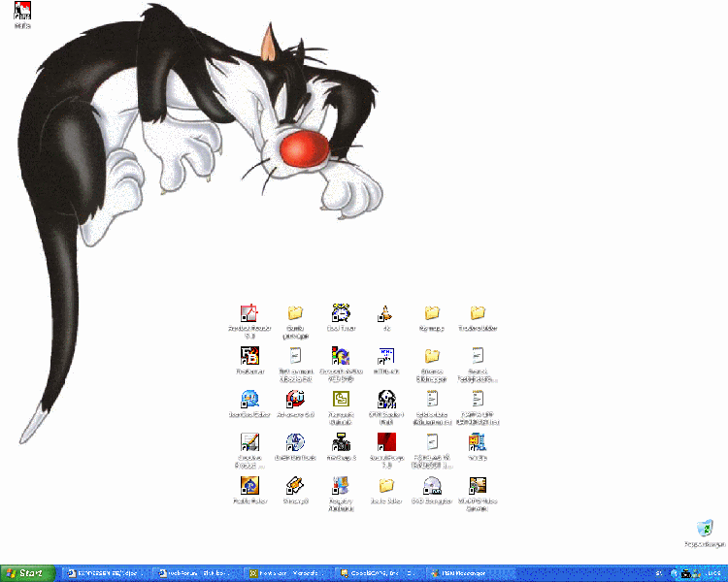Open the blue HTML editor shortcut
728x582 pixels.
[x=385, y=356]
